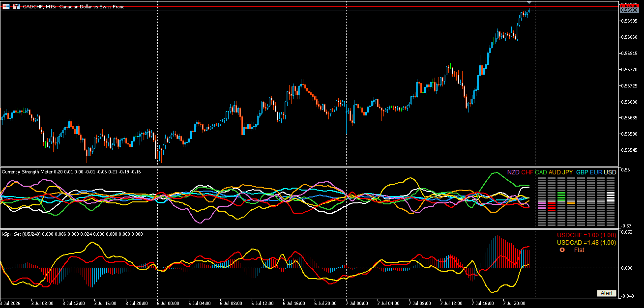Click time axis label 6 Jul 04:00
644x308 pixels.
point(200,304)
